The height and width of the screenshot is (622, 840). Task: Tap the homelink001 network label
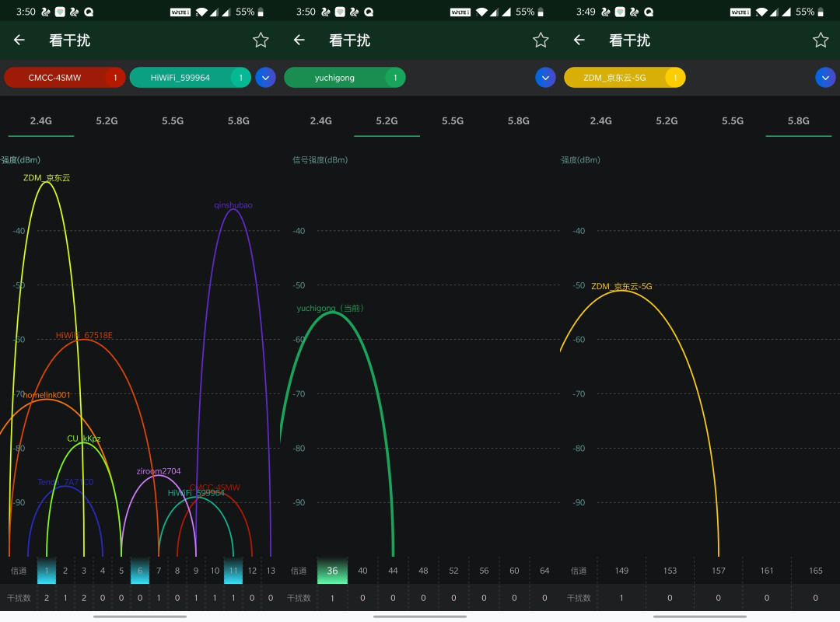47,396
